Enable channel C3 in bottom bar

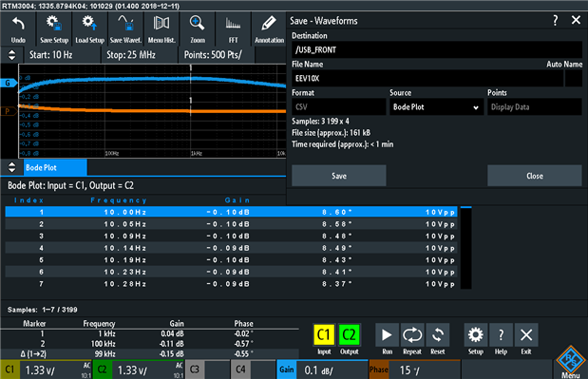pos(207,370)
